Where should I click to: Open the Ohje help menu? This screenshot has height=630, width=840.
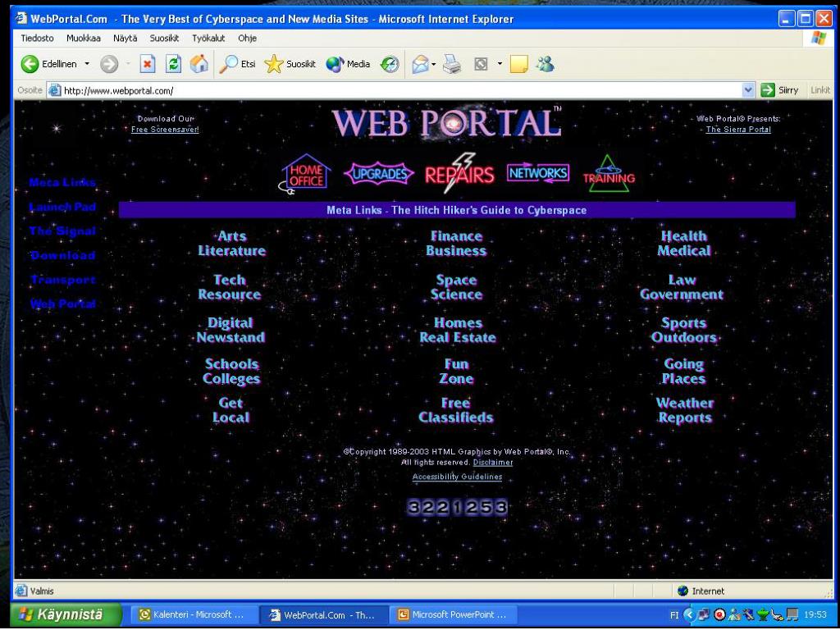click(x=247, y=38)
